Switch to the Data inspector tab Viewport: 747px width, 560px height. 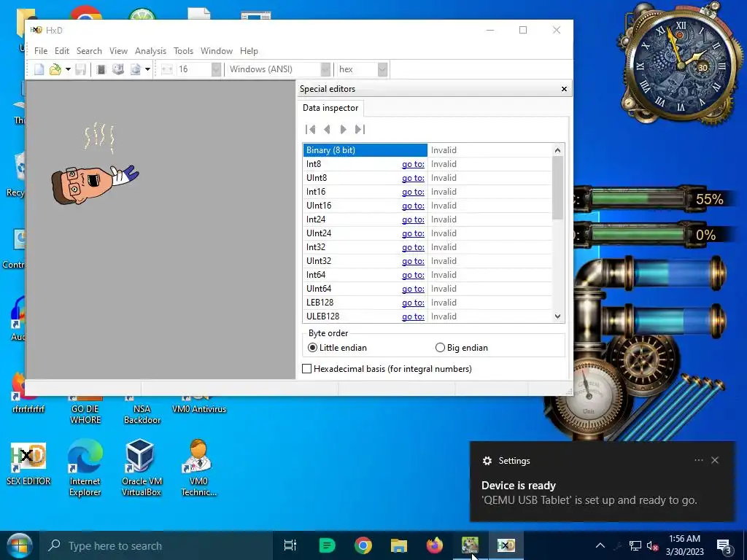[330, 108]
